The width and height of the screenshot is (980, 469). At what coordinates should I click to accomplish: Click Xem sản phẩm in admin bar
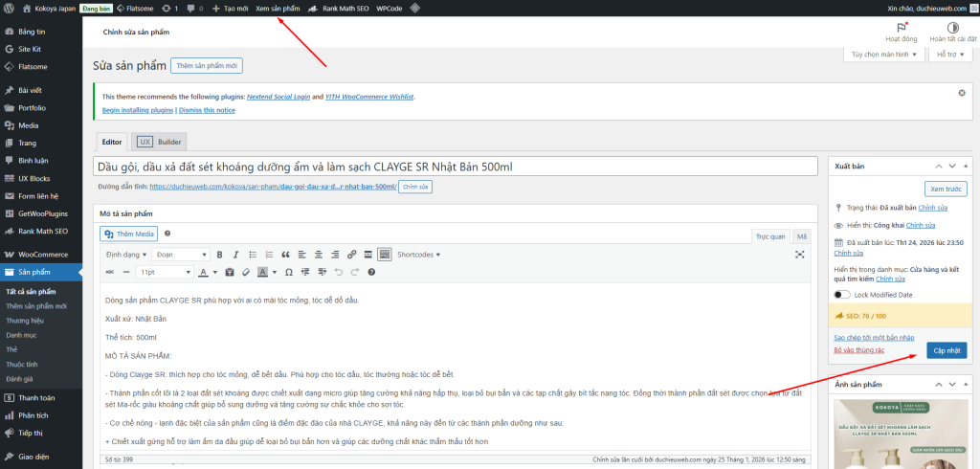[278, 9]
